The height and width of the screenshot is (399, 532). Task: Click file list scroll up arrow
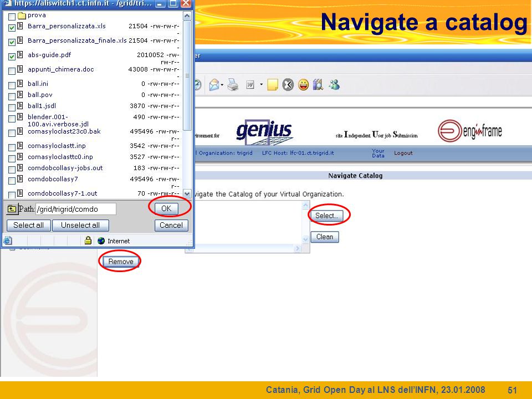(x=187, y=16)
